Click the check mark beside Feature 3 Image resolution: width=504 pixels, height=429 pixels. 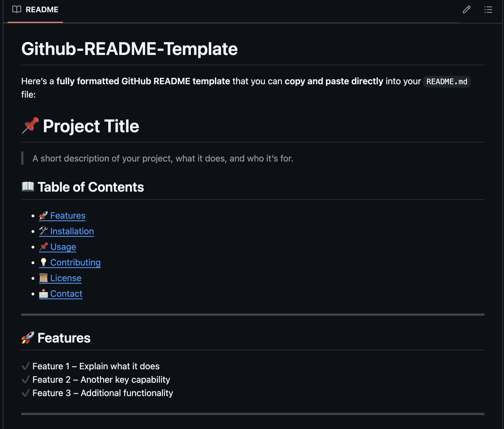pos(26,393)
